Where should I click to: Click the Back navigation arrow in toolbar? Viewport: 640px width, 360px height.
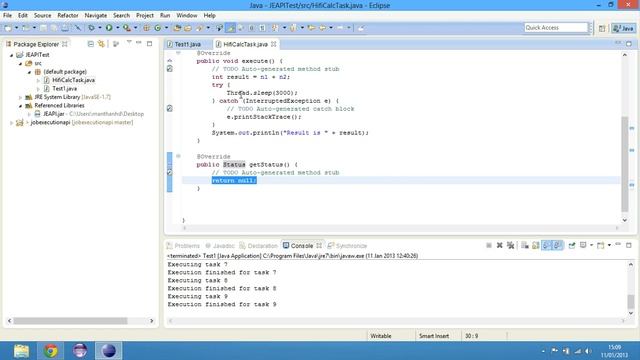point(322,28)
